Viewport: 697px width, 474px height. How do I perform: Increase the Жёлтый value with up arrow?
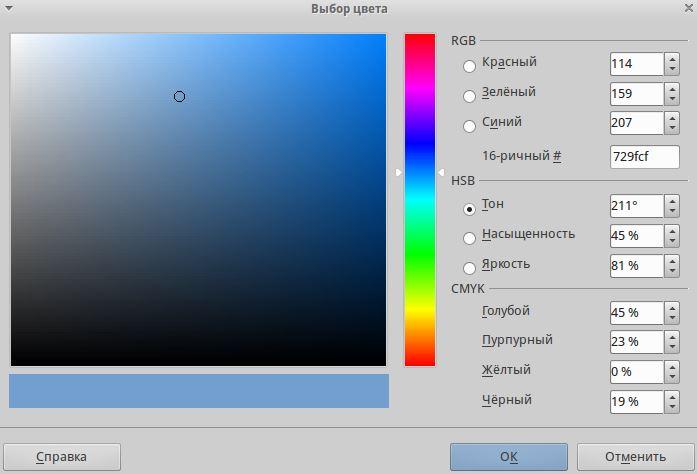672,366
